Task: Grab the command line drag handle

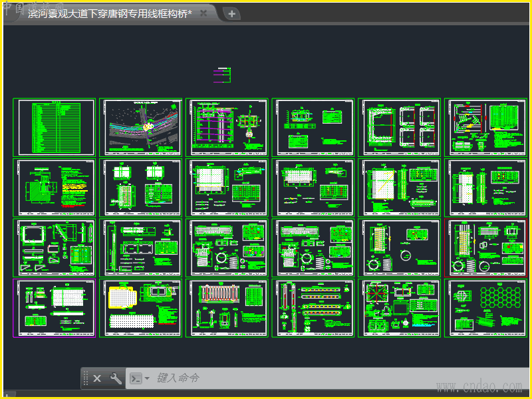Action: pyautogui.click(x=86, y=378)
